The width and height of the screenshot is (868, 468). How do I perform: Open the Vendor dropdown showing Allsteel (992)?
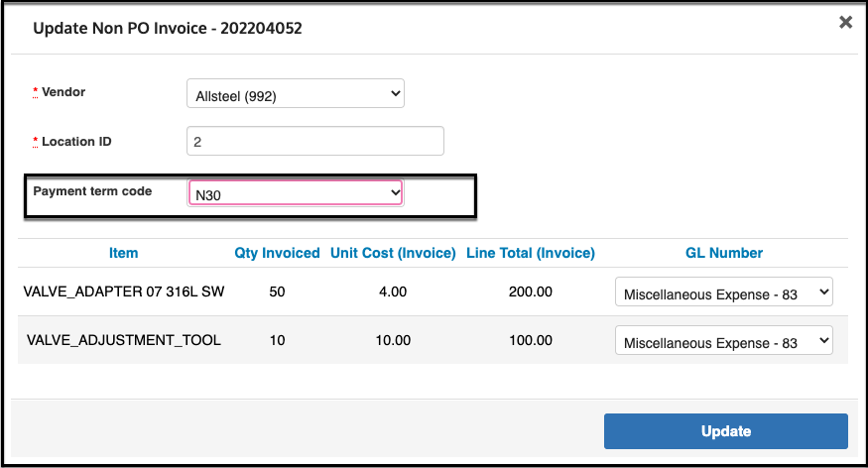pos(295,93)
